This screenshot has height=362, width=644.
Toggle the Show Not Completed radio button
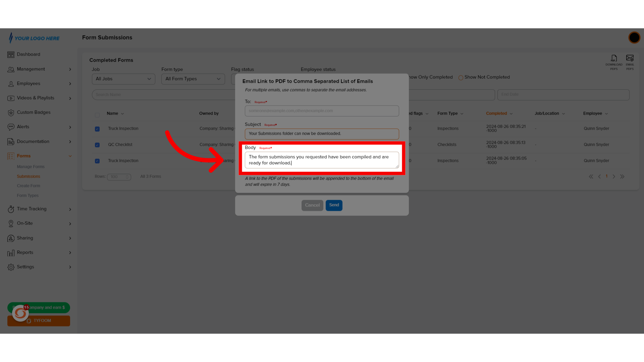pyautogui.click(x=461, y=77)
